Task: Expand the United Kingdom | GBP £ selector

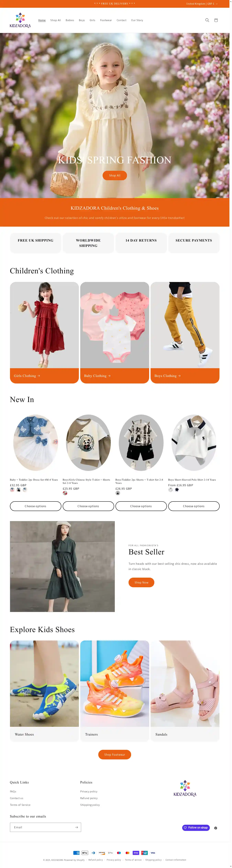Action: (202, 4)
